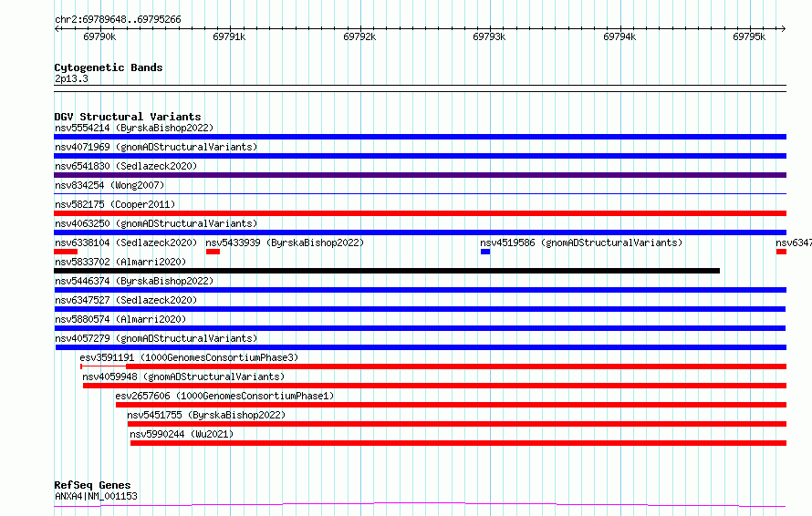Open the nsv5880574 (Almarri2020) label
The image size is (812, 516).
120,319
